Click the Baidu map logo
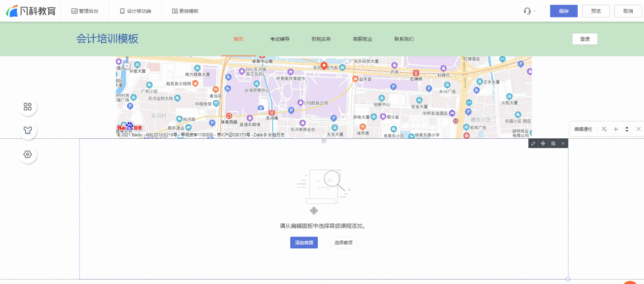This screenshot has height=284, width=644. point(130,127)
